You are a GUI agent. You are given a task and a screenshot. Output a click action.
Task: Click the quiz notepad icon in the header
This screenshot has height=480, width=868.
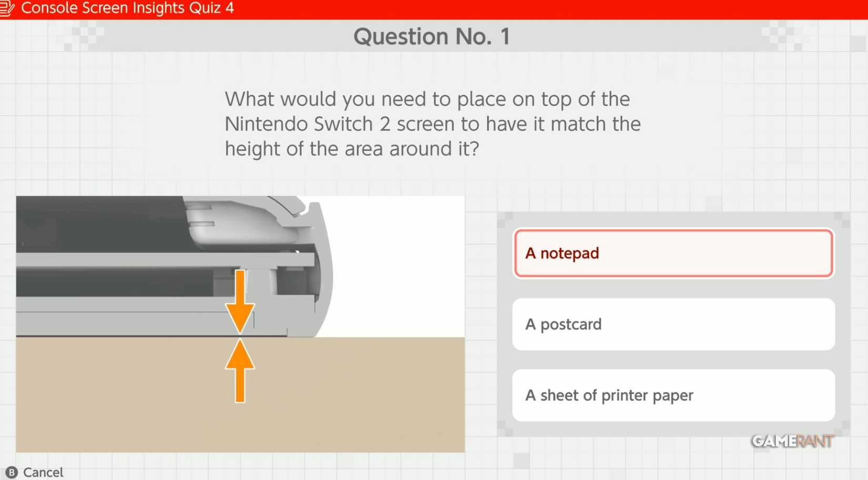coord(7,8)
